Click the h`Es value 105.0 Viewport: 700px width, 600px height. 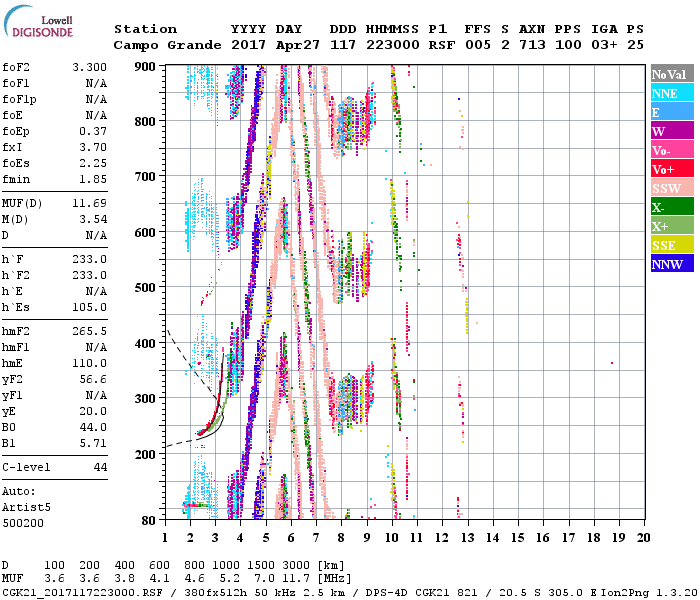[90, 308]
